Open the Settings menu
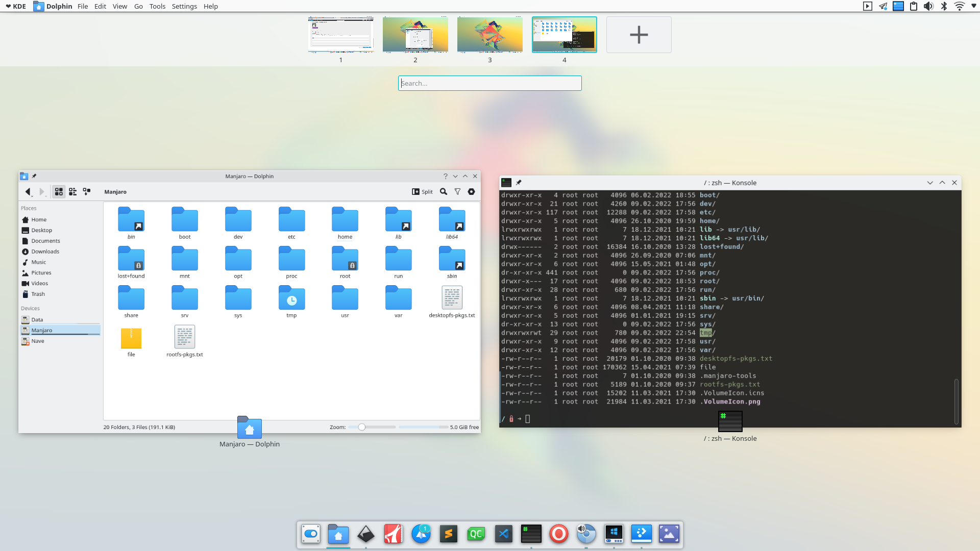980x551 pixels. pyautogui.click(x=184, y=6)
